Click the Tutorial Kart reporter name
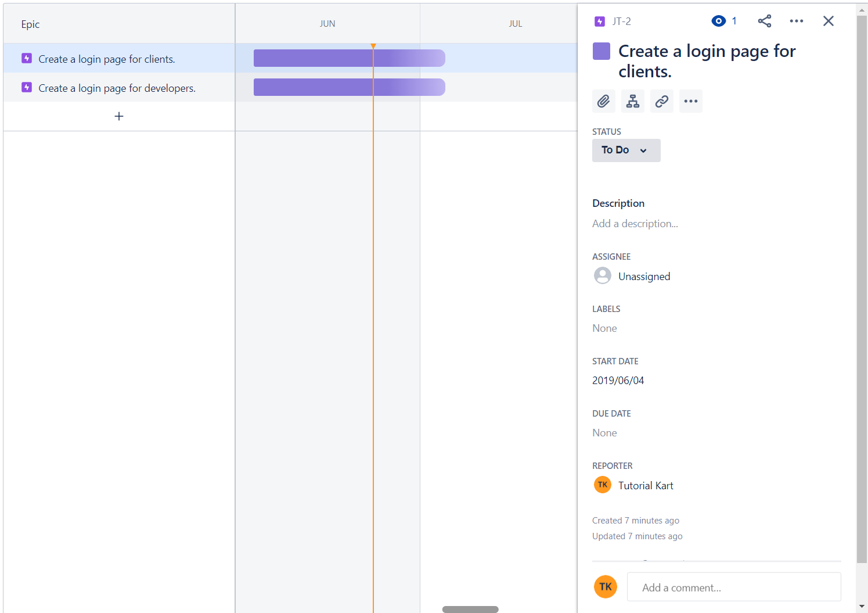Image resolution: width=868 pixels, height=613 pixels. 646,486
